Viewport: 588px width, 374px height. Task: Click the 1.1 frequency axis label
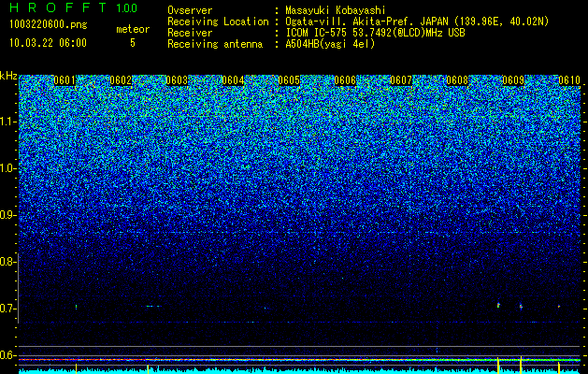click(7, 122)
